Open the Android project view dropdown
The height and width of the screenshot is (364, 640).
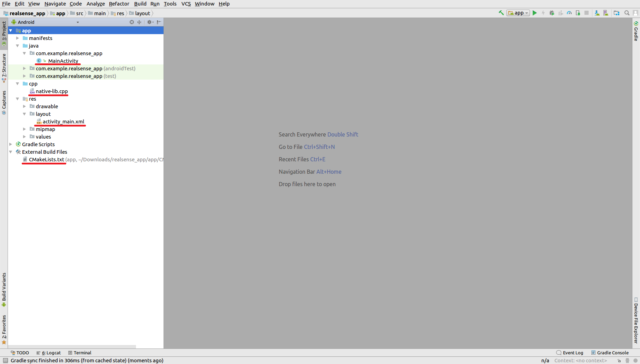pyautogui.click(x=45, y=22)
